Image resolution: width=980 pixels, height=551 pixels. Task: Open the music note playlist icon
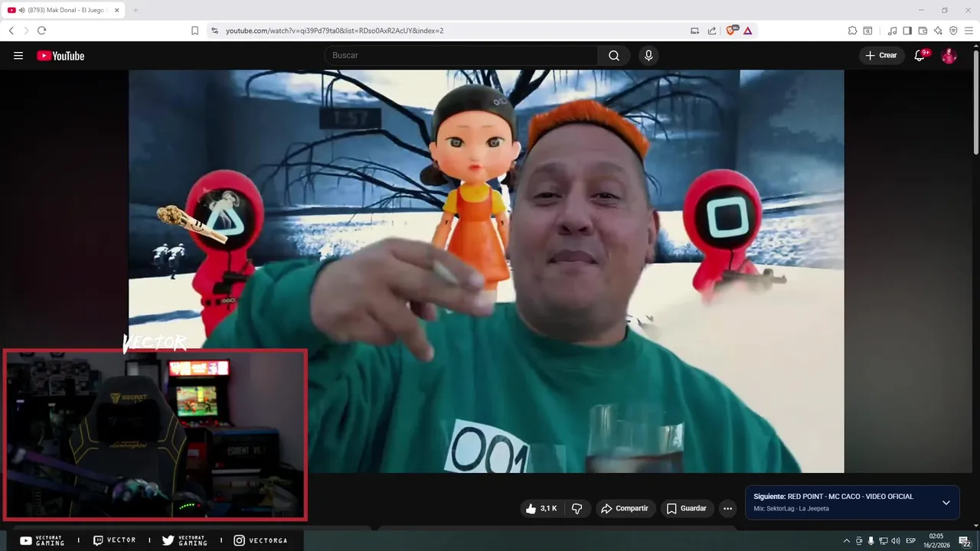click(x=892, y=31)
